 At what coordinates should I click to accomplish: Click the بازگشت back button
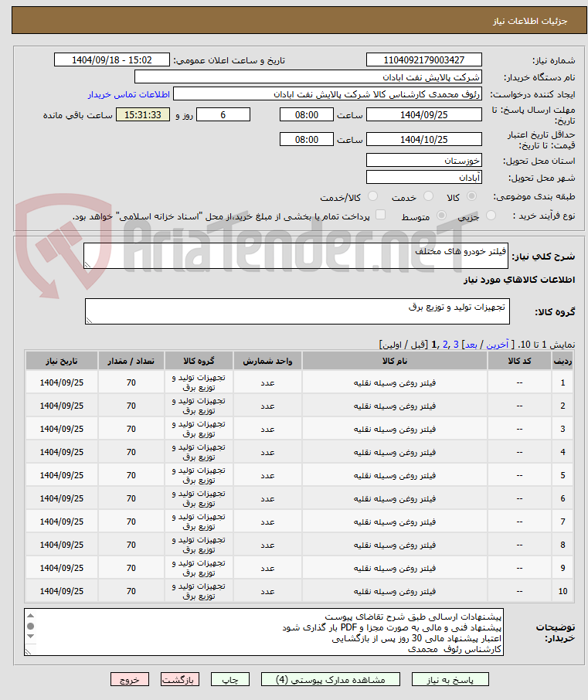[x=180, y=679]
